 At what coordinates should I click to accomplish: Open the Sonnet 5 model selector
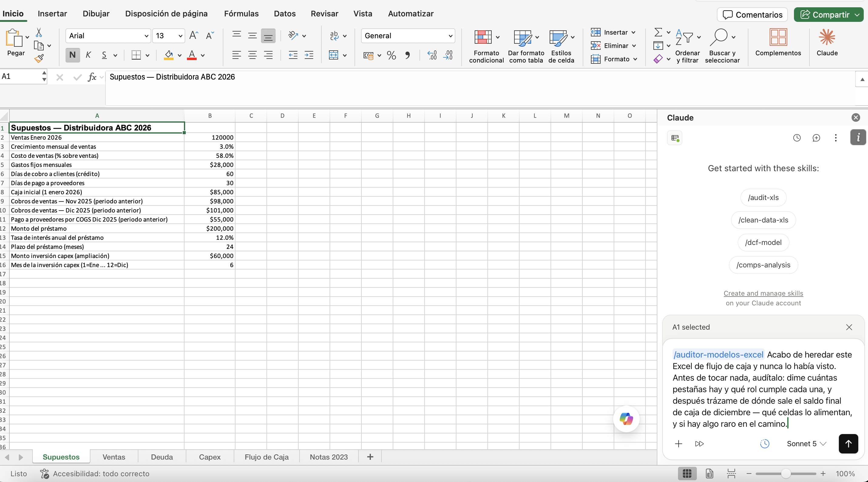click(x=806, y=443)
